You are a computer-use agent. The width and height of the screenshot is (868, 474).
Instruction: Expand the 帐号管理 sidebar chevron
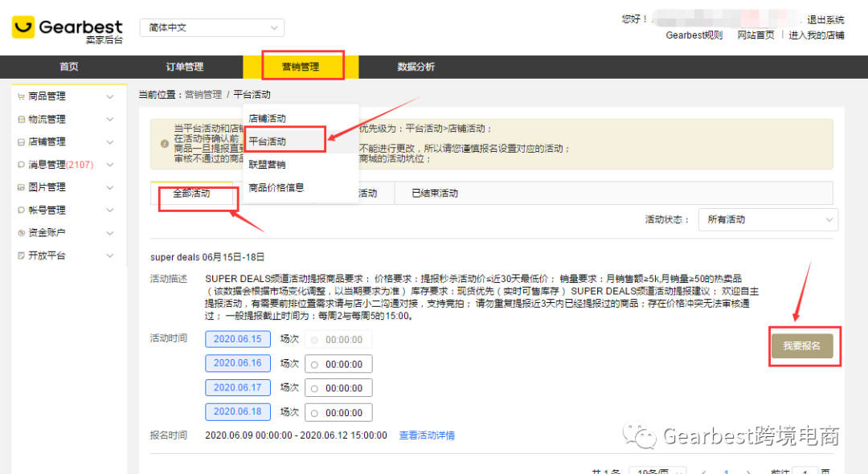click(x=109, y=210)
